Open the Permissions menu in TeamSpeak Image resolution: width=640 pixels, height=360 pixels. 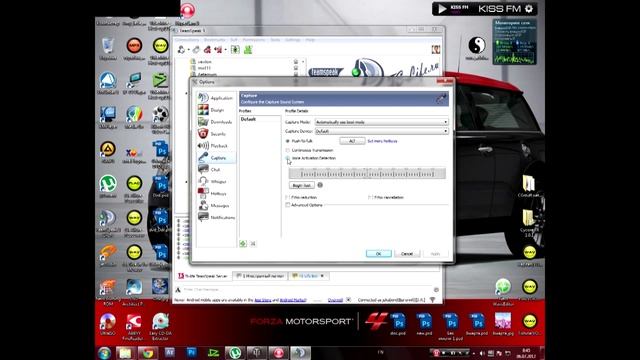coord(254,40)
